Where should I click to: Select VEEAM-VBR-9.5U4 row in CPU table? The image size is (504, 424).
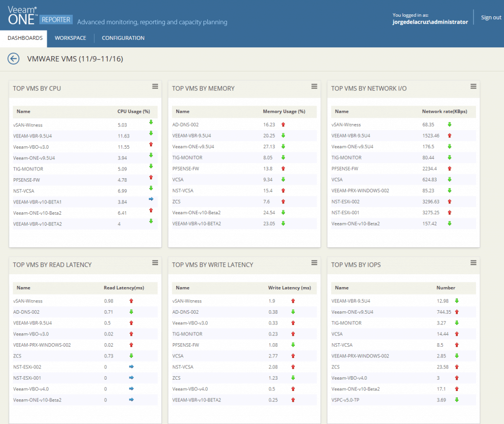pyautogui.click(x=85, y=136)
